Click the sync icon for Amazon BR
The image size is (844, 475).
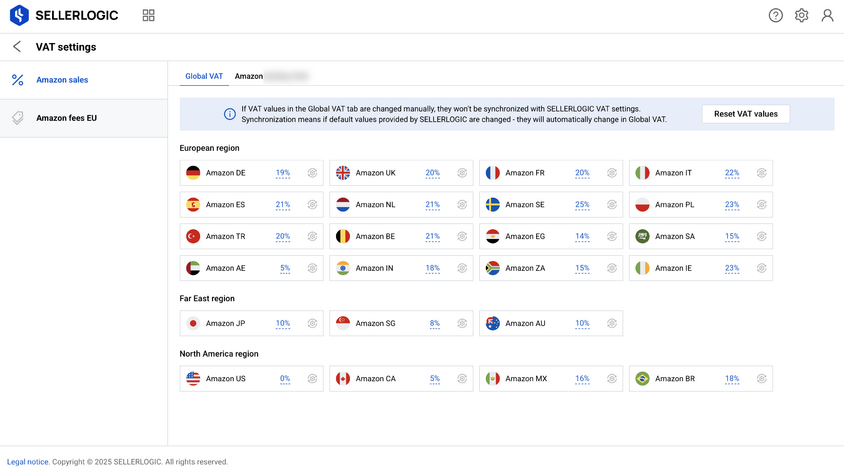tap(761, 379)
